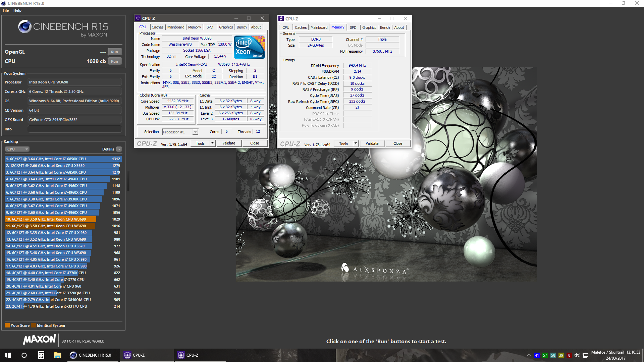The width and height of the screenshot is (644, 362).
Task: Open File Explorer from taskbar
Action: tap(57, 355)
